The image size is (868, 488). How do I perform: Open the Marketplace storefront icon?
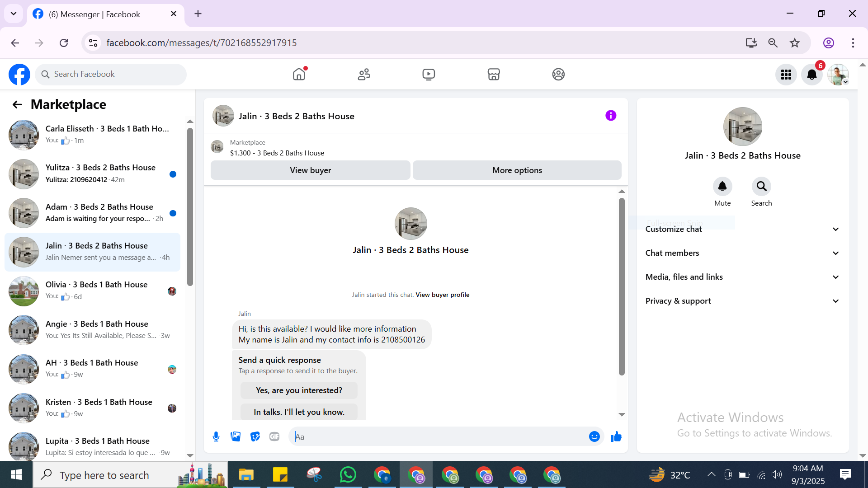(494, 74)
